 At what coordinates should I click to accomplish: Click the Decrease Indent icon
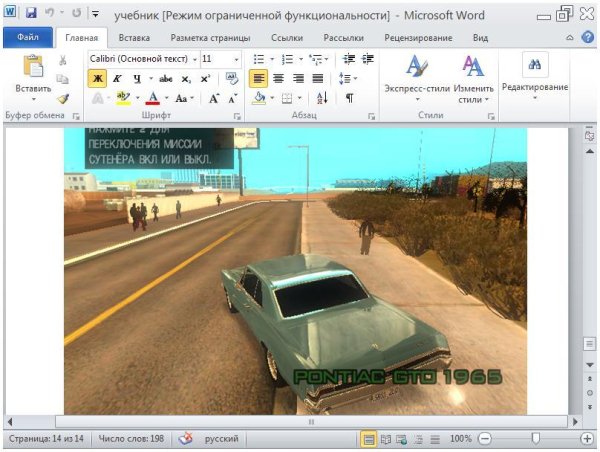(349, 59)
